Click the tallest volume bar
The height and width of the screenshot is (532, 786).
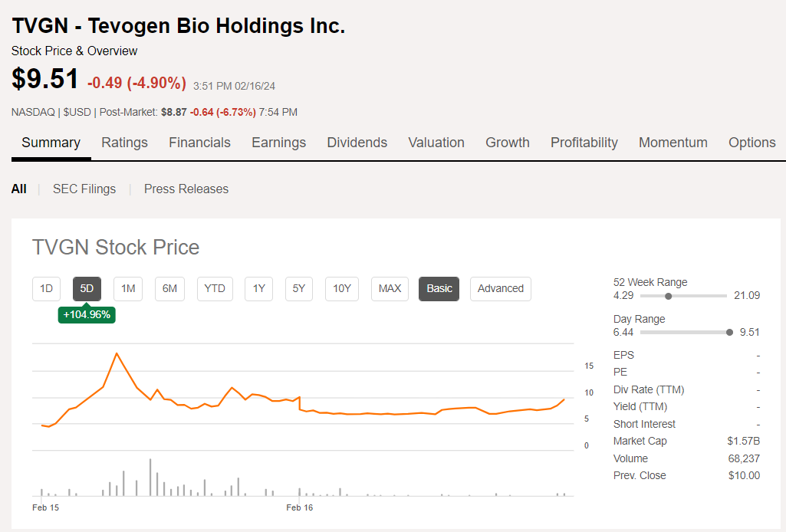point(150,477)
